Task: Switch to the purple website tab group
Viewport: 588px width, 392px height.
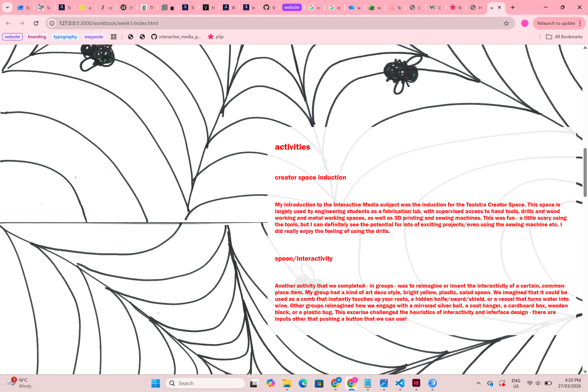Action: pyautogui.click(x=292, y=7)
